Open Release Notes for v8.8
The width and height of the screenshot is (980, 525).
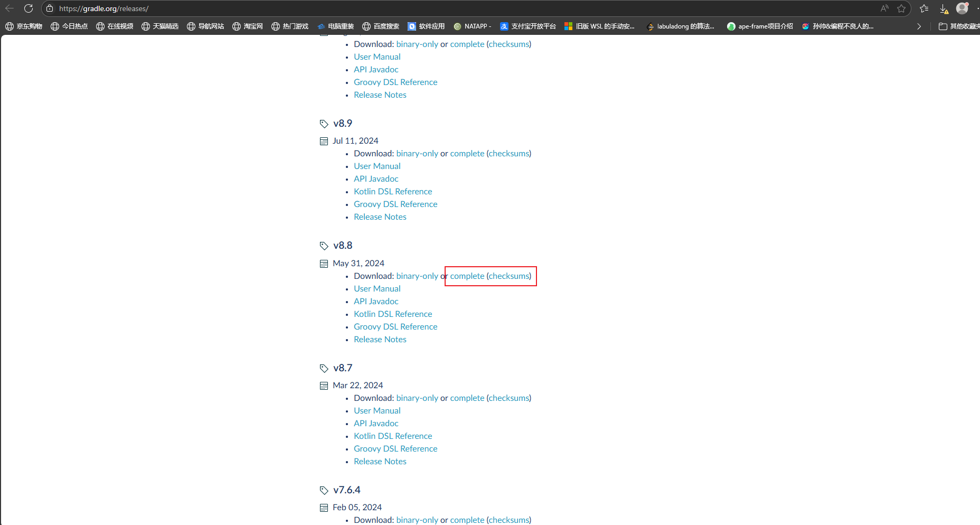click(x=380, y=339)
